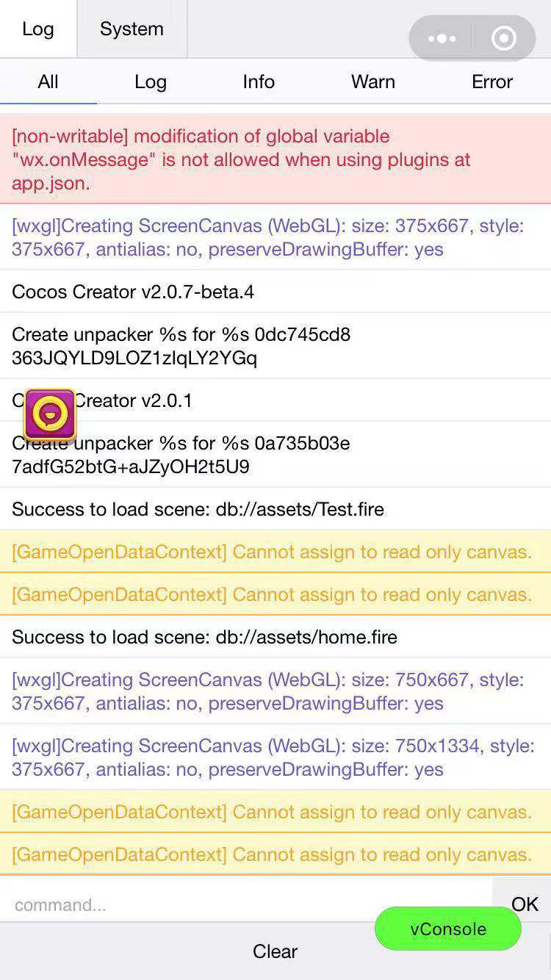Tap the yellow game avatar icon
The width and height of the screenshot is (551, 980).
click(x=50, y=414)
